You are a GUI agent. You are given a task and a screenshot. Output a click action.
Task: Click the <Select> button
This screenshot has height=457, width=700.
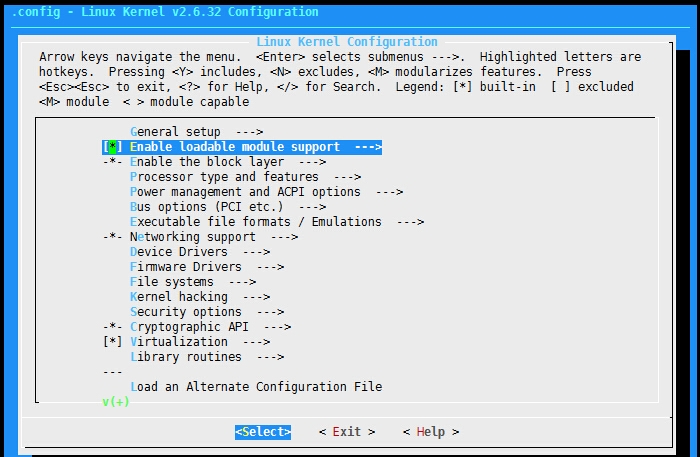tap(263, 432)
